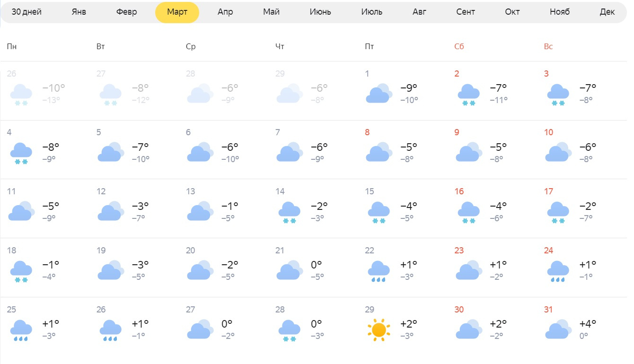Select the Апр month tab
Screen dimensions: 634x364
click(x=225, y=12)
